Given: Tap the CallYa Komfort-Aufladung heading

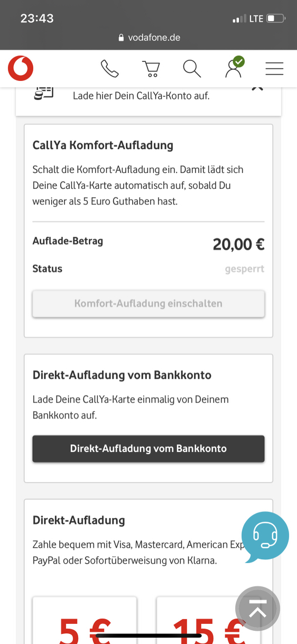Looking at the screenshot, I should click(x=103, y=145).
